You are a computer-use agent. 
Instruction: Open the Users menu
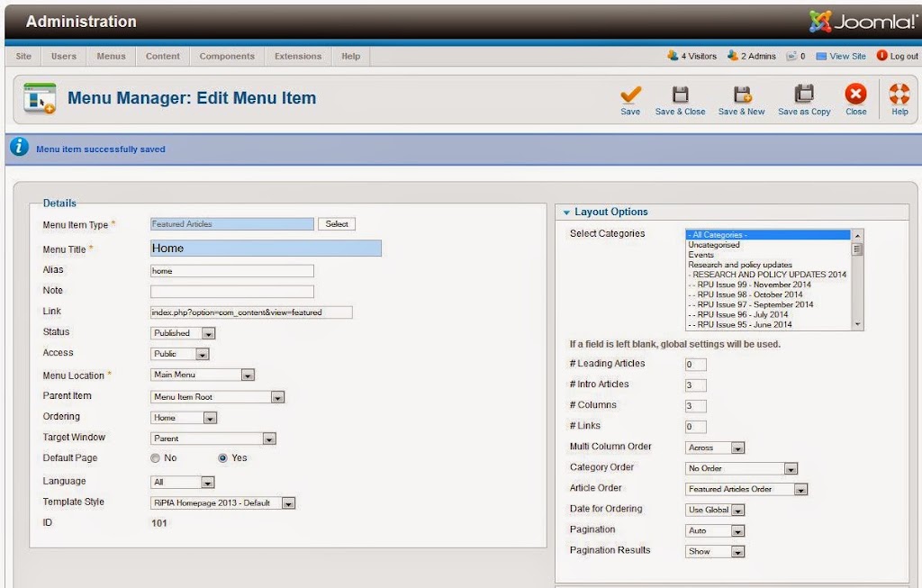coord(64,57)
